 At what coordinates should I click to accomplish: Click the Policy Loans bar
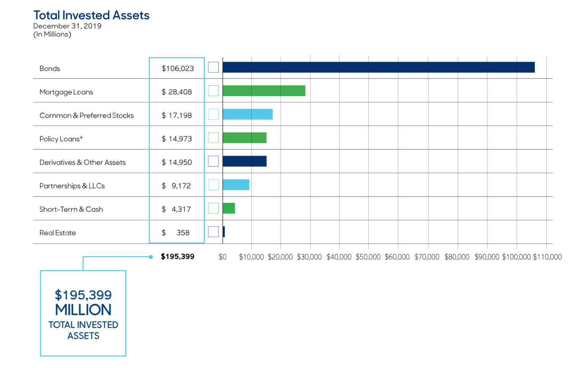(244, 138)
